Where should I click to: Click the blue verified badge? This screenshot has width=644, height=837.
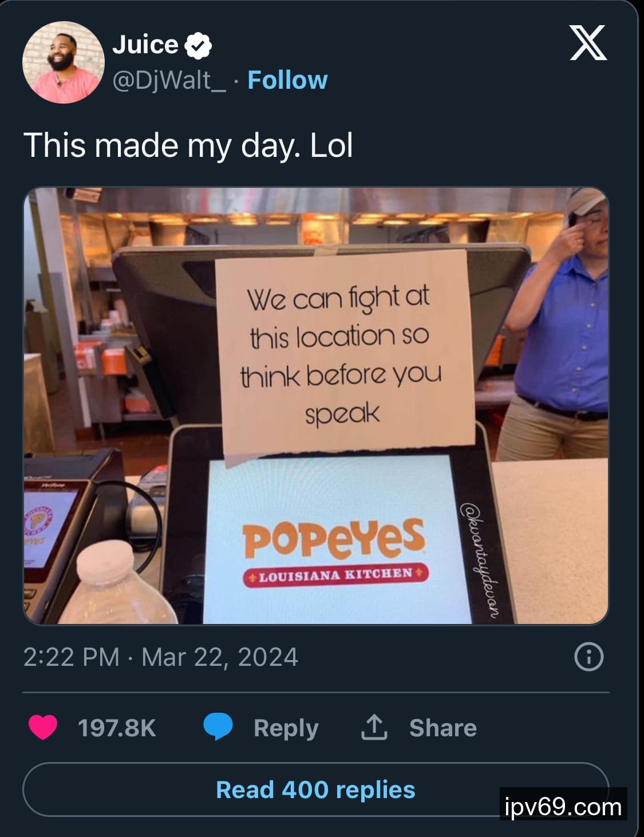pos(197,45)
